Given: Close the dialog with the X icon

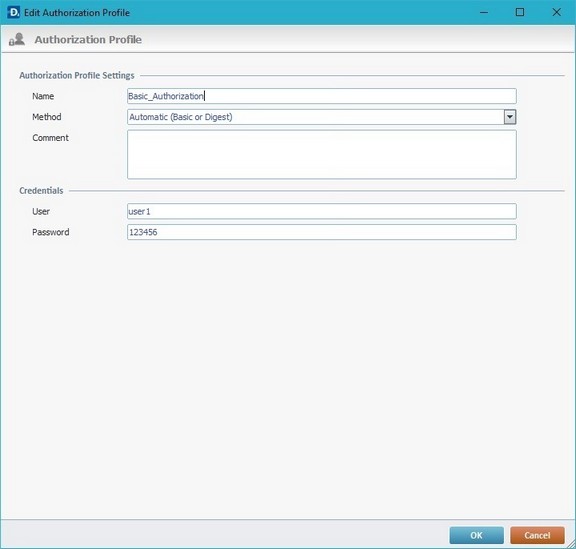Looking at the screenshot, I should click(556, 12).
